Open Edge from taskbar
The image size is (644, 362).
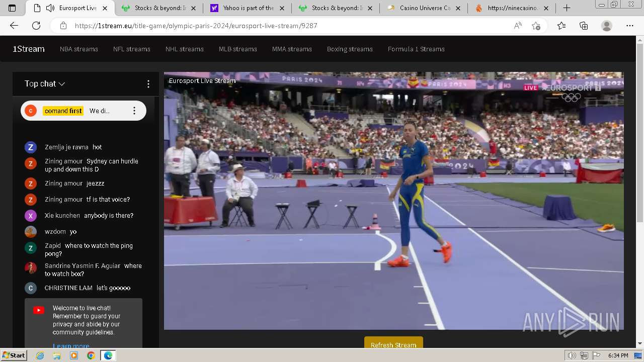[108, 355]
